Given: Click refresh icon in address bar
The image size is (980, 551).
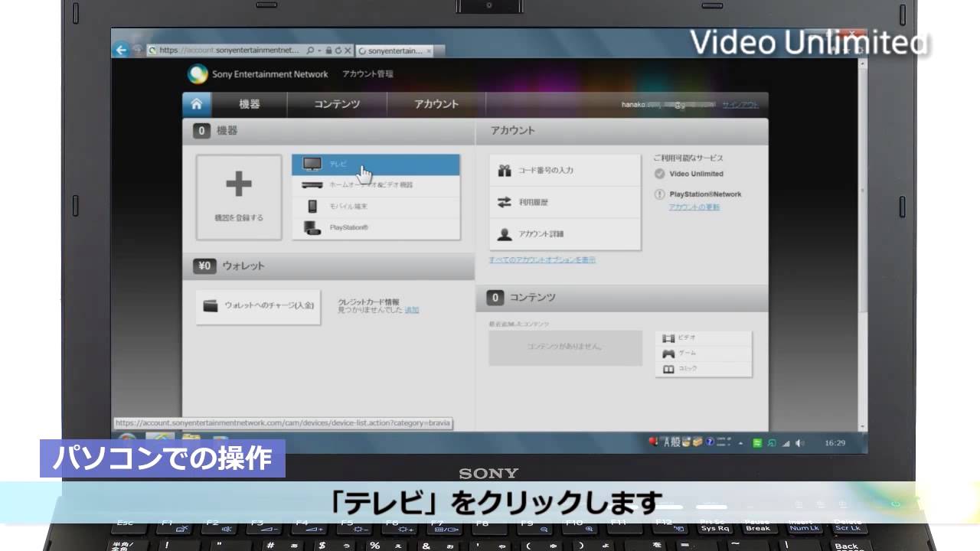Looking at the screenshot, I should pos(338,51).
